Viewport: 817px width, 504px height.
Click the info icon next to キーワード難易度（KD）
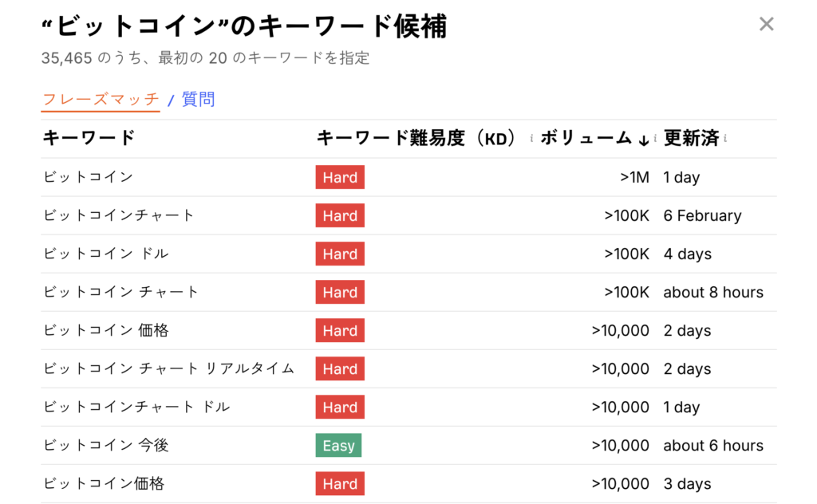[x=531, y=139]
